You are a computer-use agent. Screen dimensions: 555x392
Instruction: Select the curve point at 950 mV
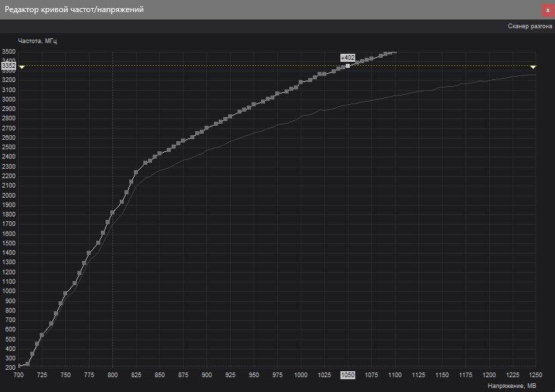(x=254, y=104)
